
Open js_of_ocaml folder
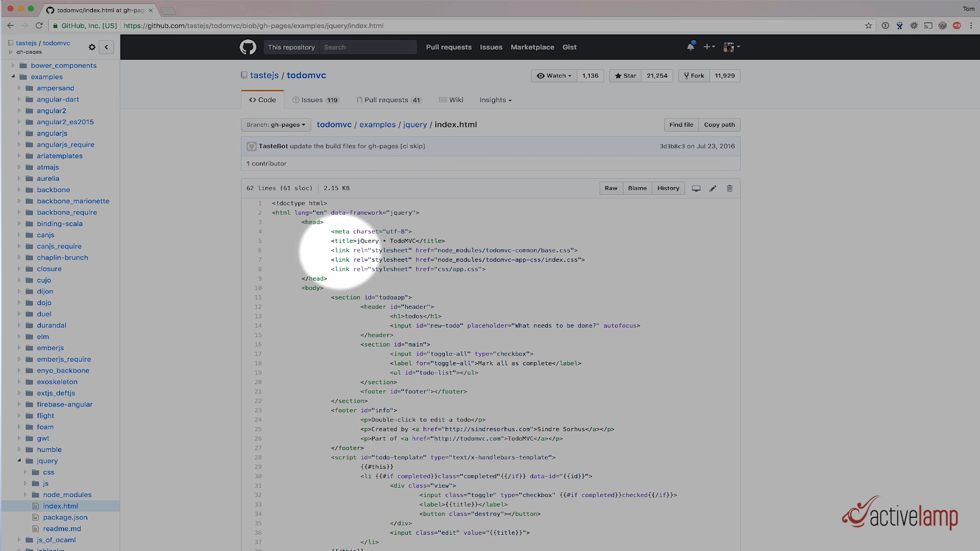(56, 540)
